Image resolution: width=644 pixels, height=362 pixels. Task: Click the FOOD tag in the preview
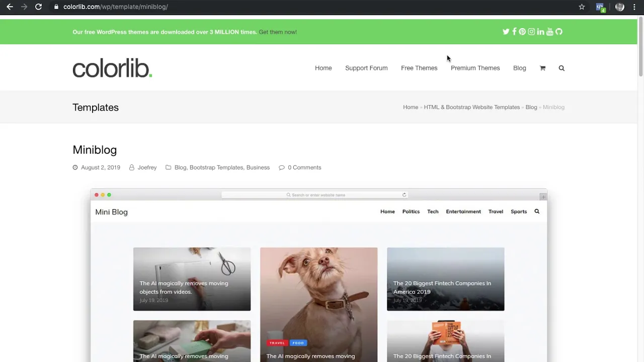click(x=298, y=343)
